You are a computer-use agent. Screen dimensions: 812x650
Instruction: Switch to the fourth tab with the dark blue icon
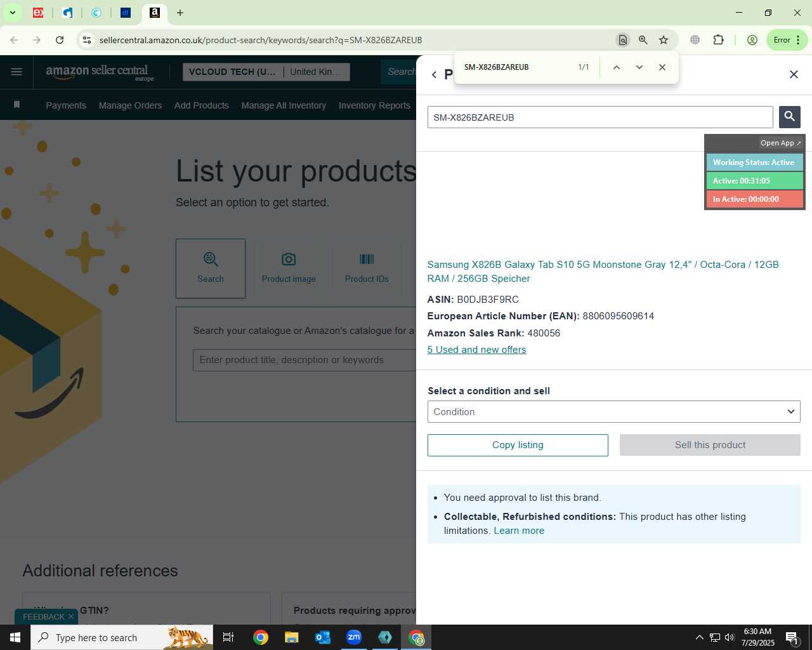126,13
